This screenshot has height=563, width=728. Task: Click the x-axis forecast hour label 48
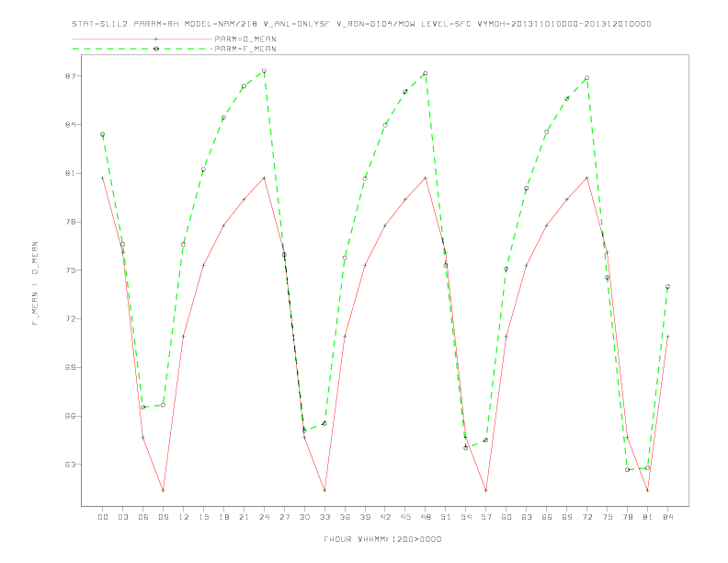(426, 517)
